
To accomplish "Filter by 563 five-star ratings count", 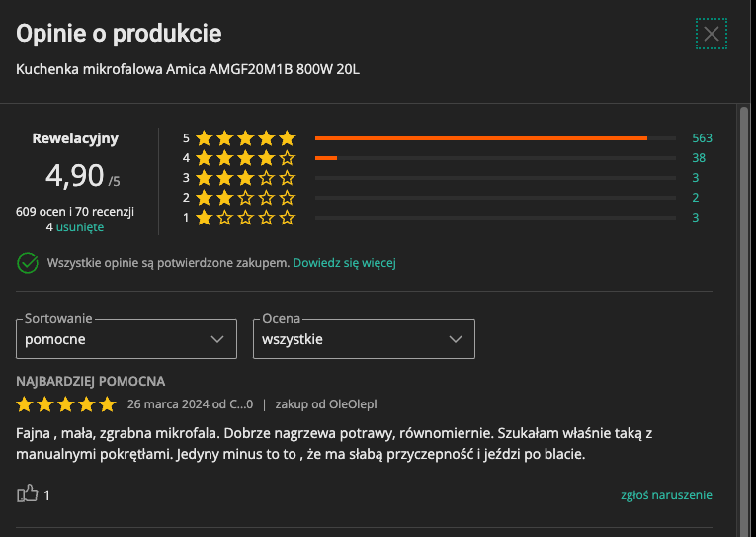I will click(x=702, y=138).
